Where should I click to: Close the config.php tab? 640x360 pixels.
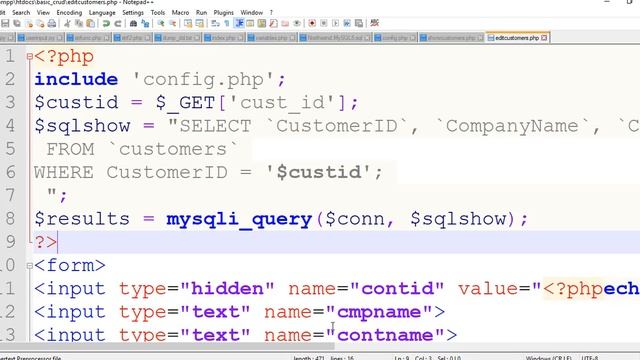[412, 38]
